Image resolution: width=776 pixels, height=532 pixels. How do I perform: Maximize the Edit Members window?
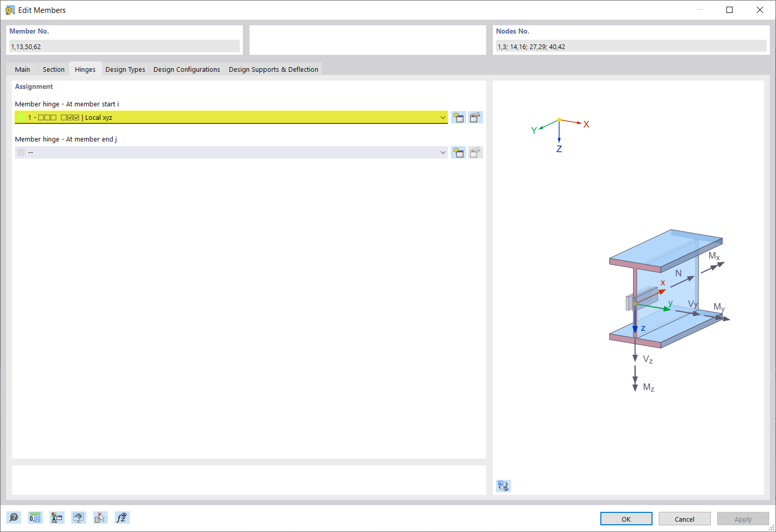pos(730,10)
